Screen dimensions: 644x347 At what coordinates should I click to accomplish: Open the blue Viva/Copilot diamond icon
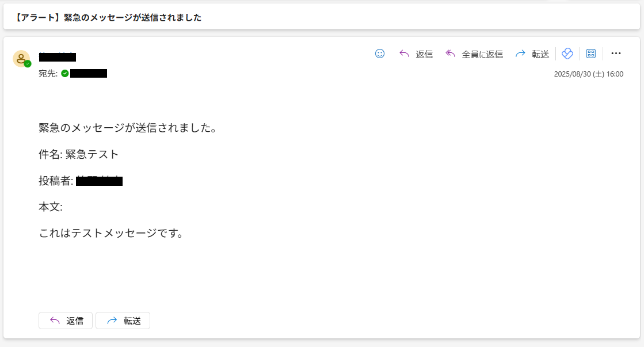567,54
